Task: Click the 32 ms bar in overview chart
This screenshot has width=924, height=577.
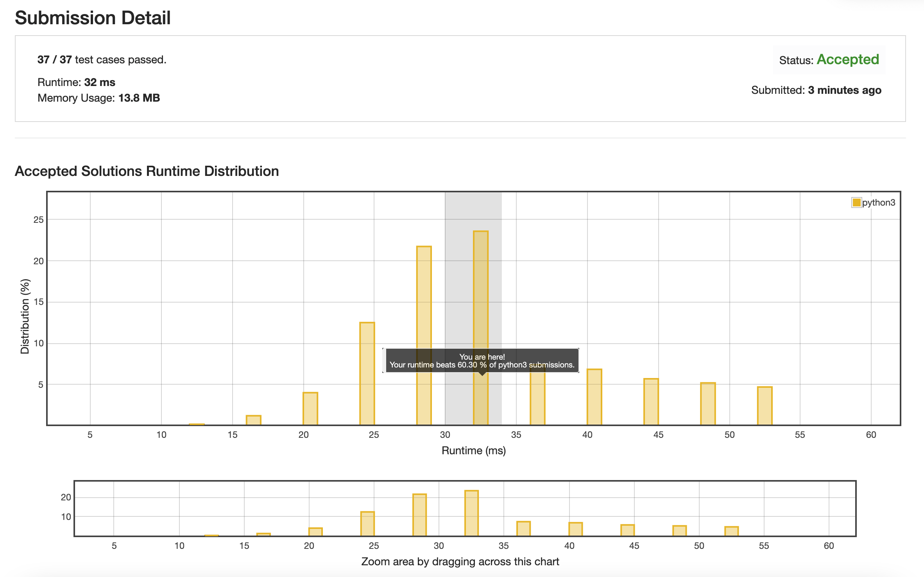Action: point(471,513)
